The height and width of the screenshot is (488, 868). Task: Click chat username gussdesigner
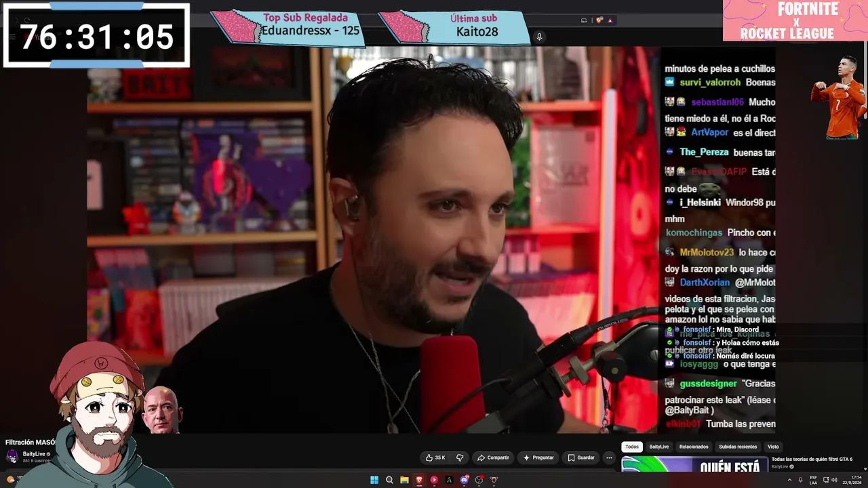(708, 384)
